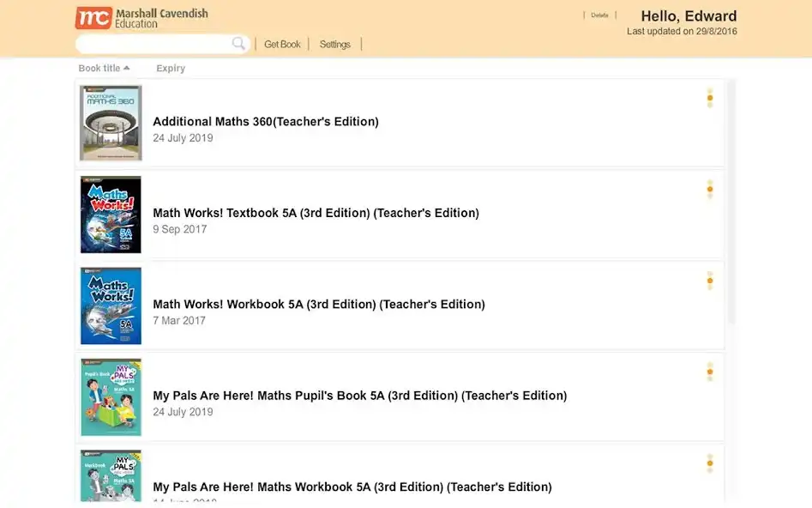The height and width of the screenshot is (508, 812).
Task: Sort the list by Expiry
Action: tap(171, 68)
